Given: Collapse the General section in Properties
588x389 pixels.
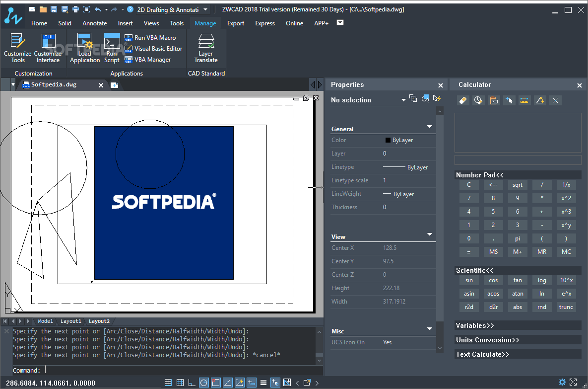Looking at the screenshot, I should (x=430, y=127).
